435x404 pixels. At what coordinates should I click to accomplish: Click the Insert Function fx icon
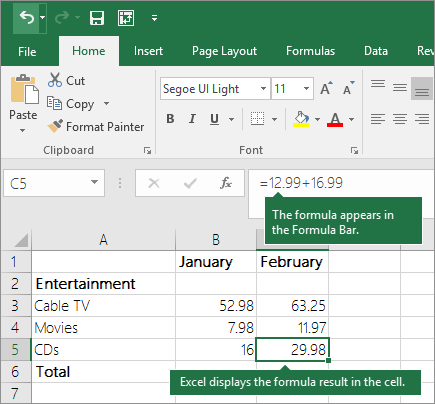[x=226, y=183]
